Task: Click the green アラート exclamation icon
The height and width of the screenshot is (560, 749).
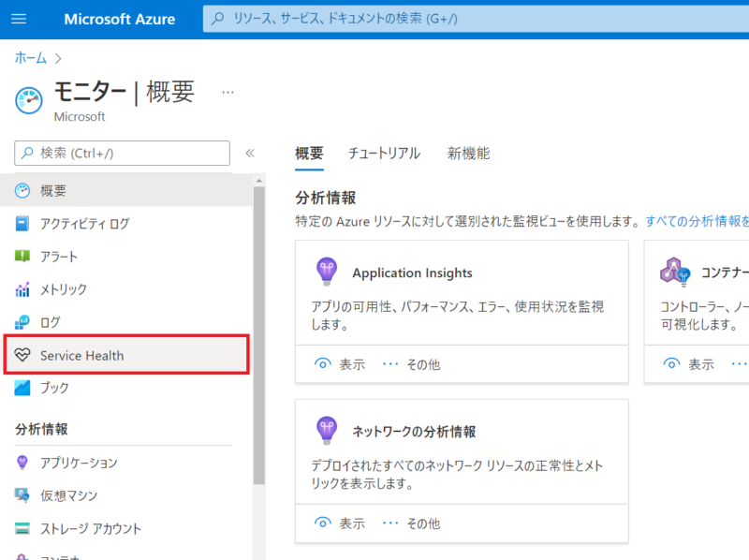Action: pos(22,256)
